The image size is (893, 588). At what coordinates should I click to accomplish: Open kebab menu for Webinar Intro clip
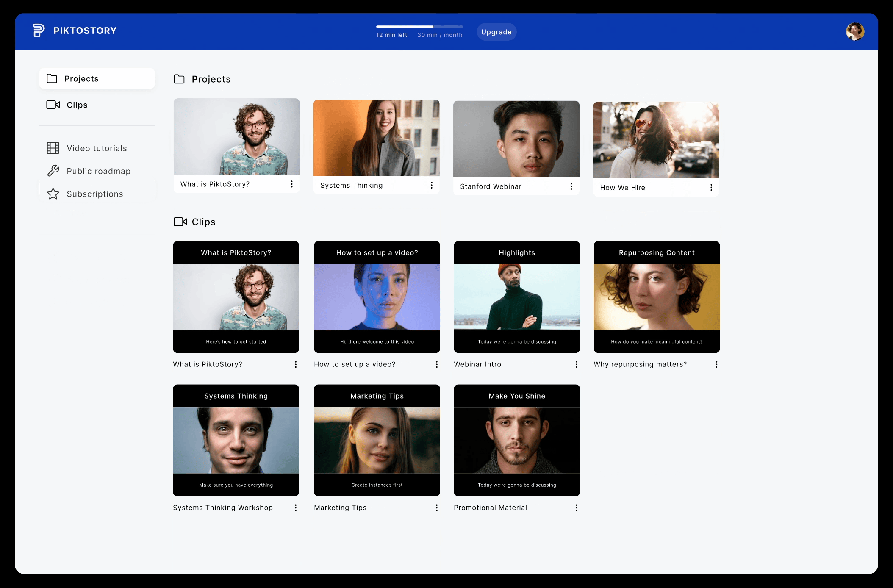point(576,364)
